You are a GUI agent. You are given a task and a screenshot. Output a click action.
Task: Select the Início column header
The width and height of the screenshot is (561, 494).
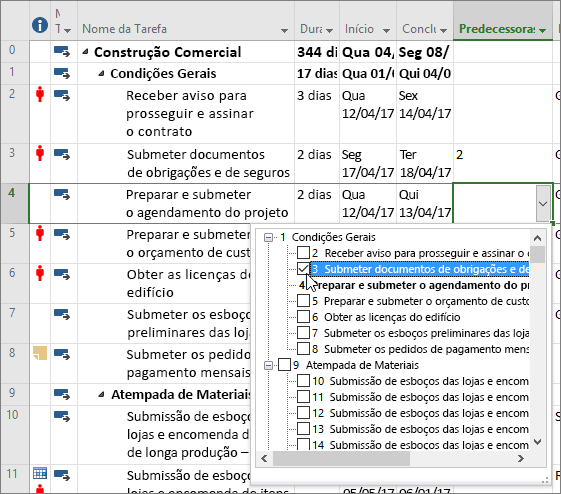367,29
